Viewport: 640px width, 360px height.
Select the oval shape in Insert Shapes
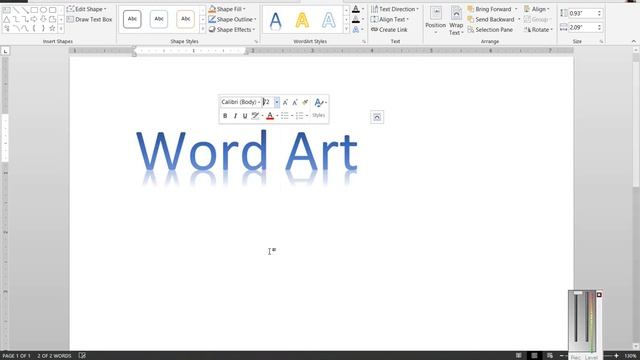click(x=43, y=10)
